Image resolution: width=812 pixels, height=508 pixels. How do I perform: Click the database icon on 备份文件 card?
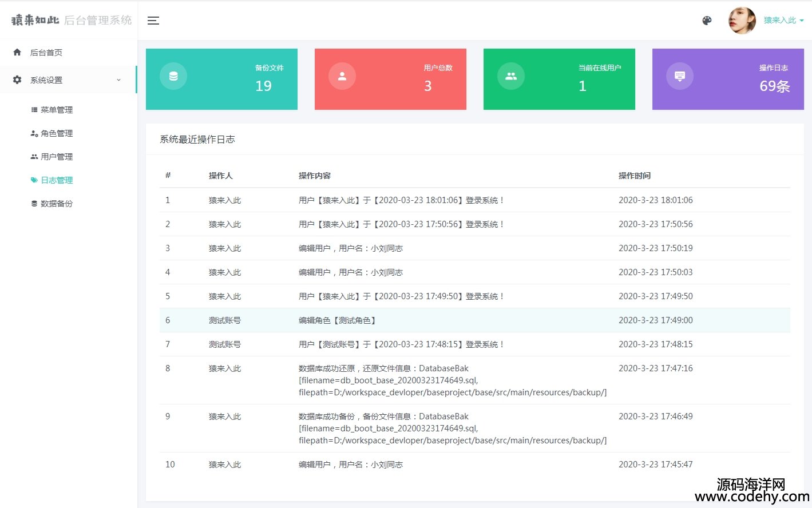pyautogui.click(x=173, y=76)
